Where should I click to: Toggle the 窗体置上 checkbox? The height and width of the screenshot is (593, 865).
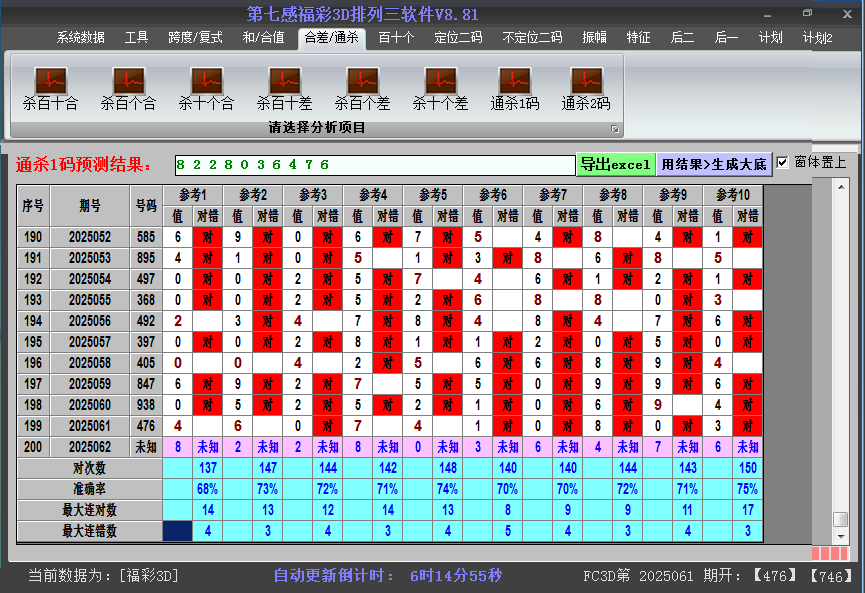coord(782,163)
